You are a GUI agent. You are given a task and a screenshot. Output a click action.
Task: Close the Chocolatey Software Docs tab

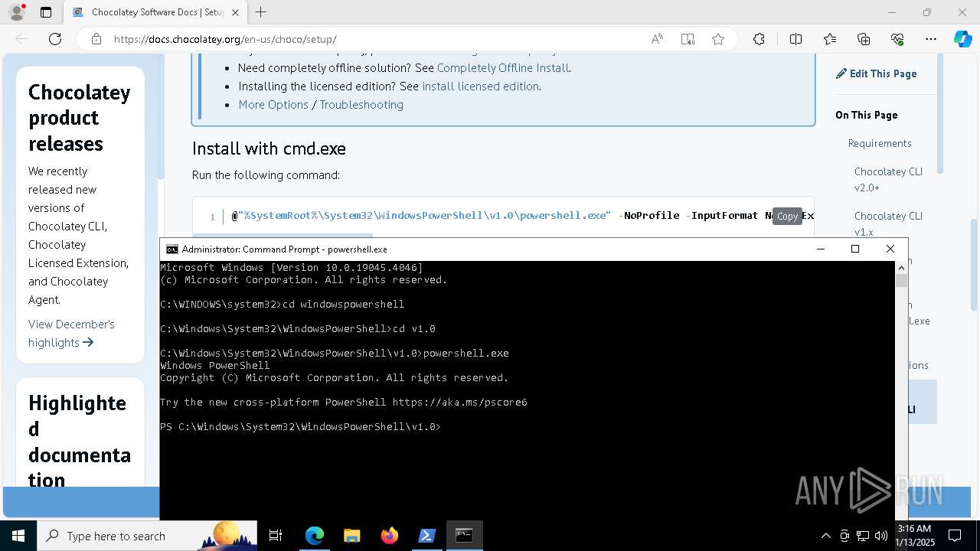coord(235,12)
